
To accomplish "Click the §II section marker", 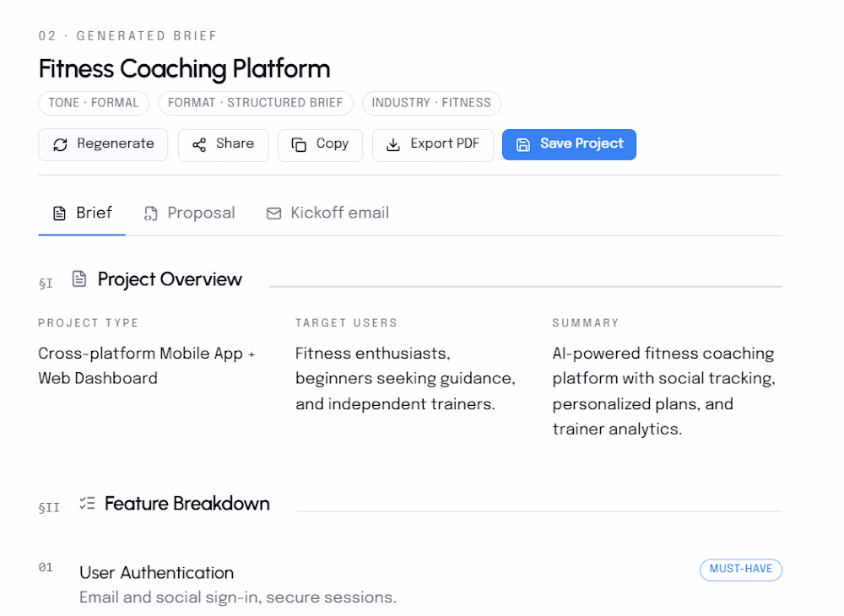I will [49, 508].
